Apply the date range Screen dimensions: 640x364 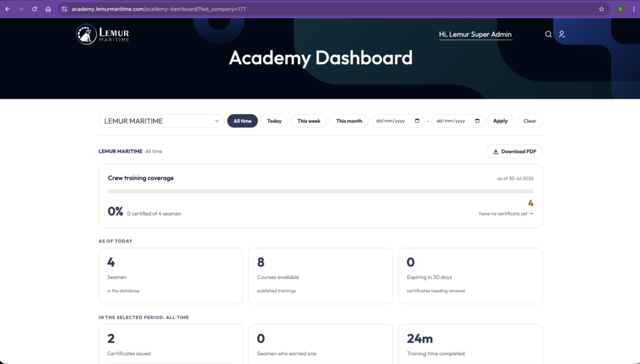[x=501, y=121]
